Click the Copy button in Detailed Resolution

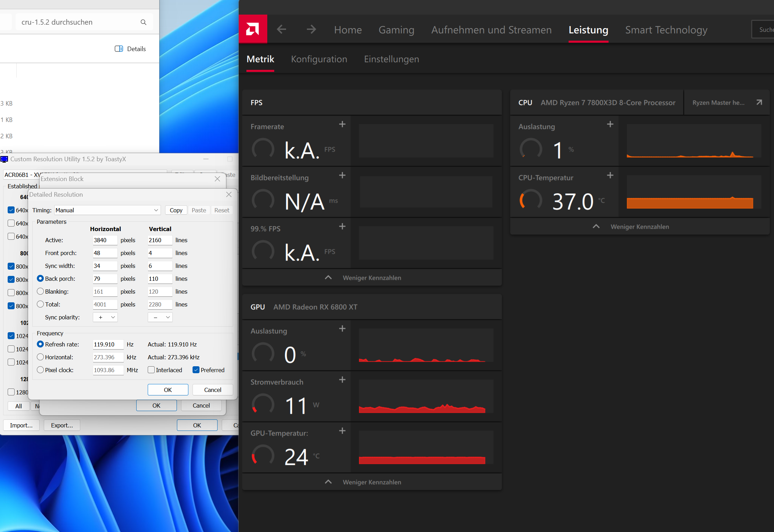click(x=176, y=210)
